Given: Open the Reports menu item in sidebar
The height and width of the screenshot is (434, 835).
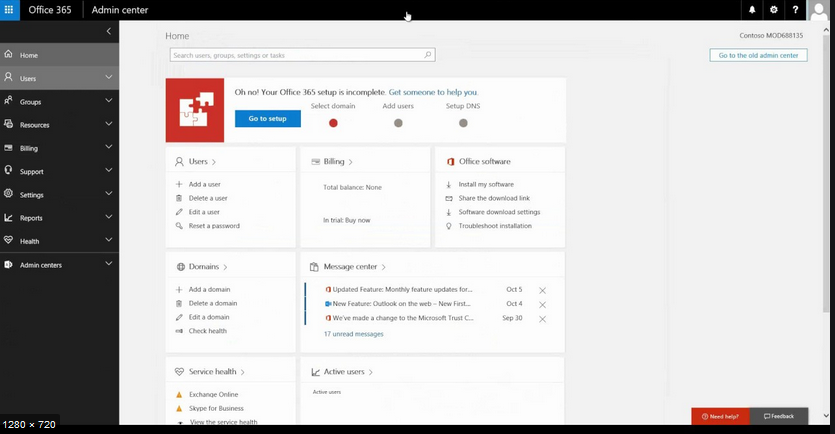Looking at the screenshot, I should pos(59,218).
